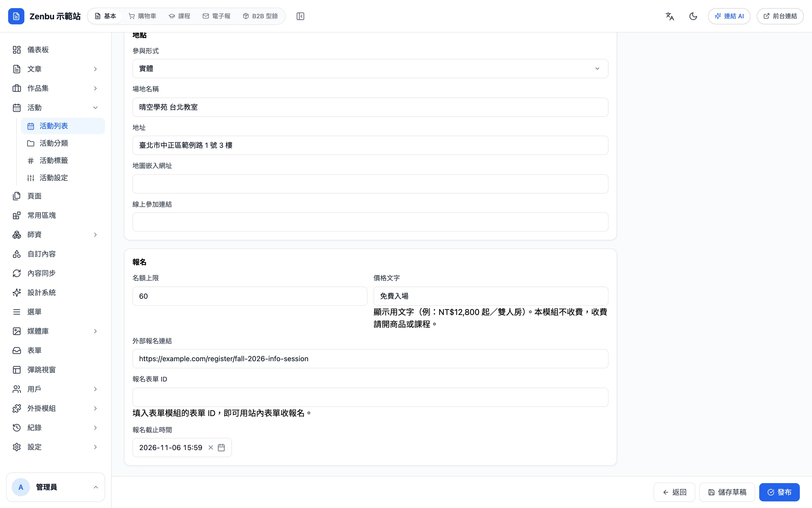Expand the 媒體庫 chevron
This screenshot has width=812, height=508.
pos(95,331)
